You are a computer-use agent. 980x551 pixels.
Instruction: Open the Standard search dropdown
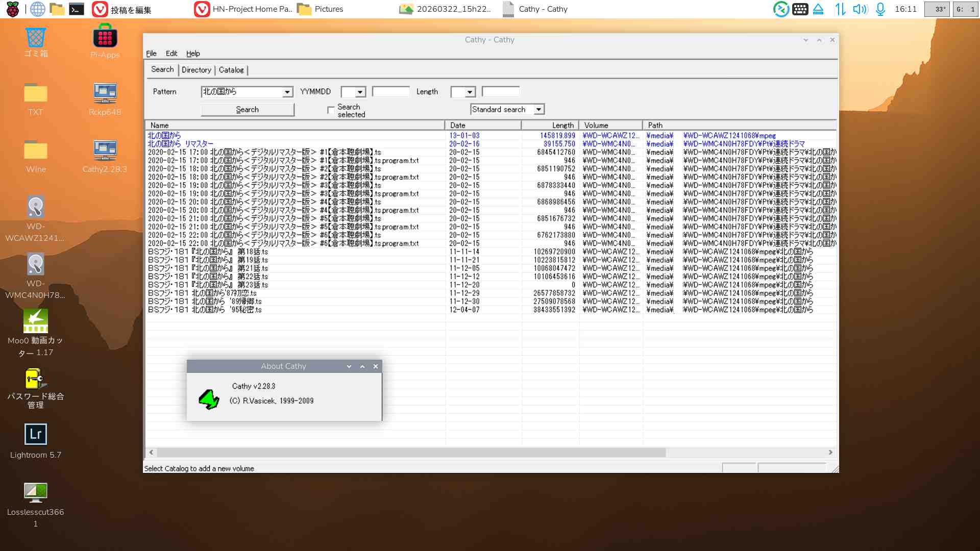click(x=538, y=110)
